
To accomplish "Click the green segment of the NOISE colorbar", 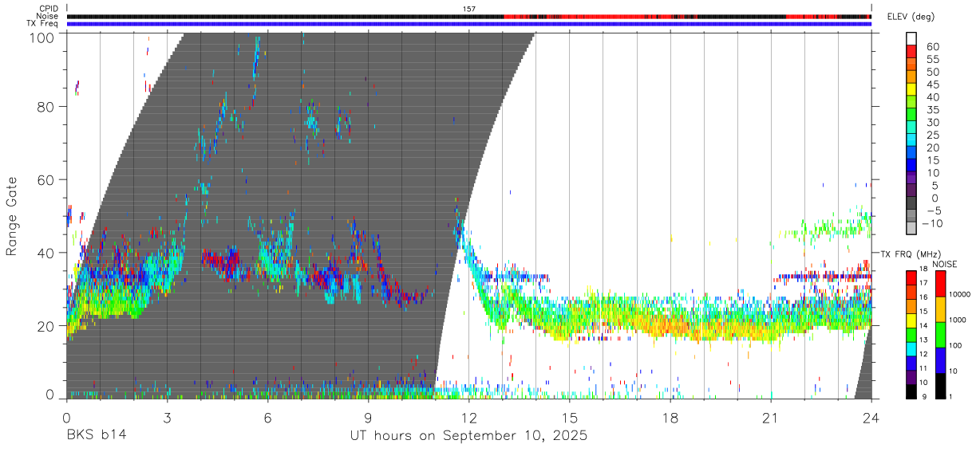I will point(939,334).
